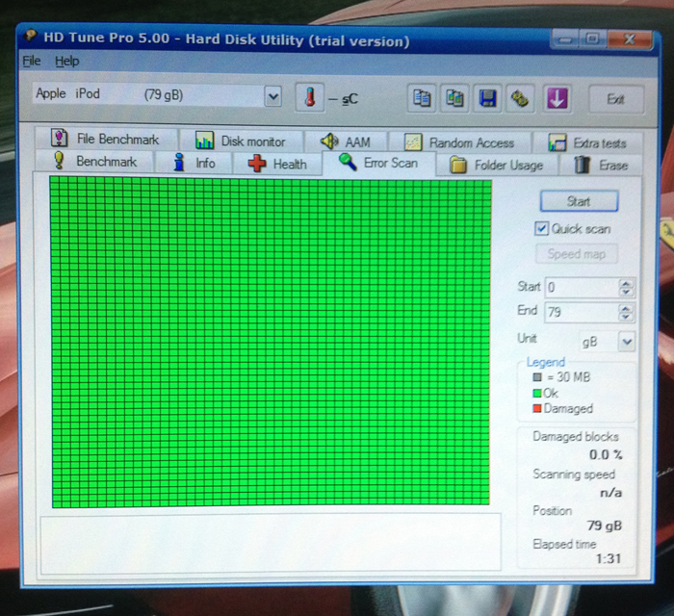Viewport: 674px width, 616px height.
Task: Click the save floppy disk icon
Action: click(488, 98)
